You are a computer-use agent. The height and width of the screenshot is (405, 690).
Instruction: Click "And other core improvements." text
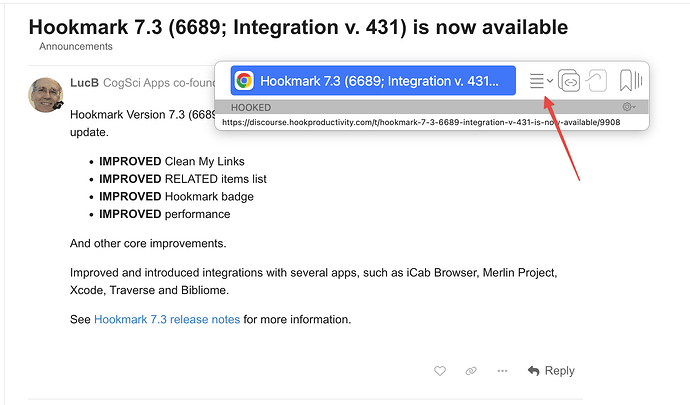point(148,243)
